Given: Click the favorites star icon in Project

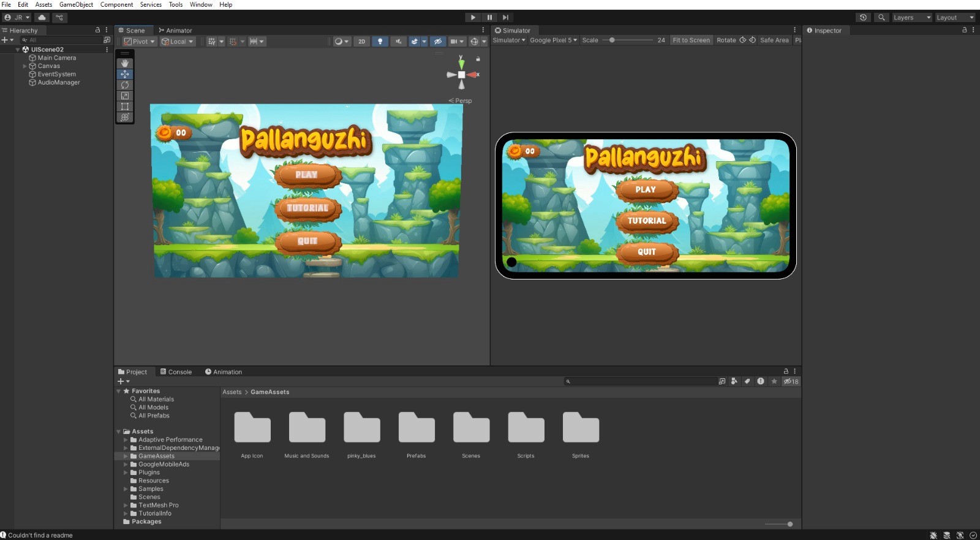Looking at the screenshot, I should coord(774,381).
